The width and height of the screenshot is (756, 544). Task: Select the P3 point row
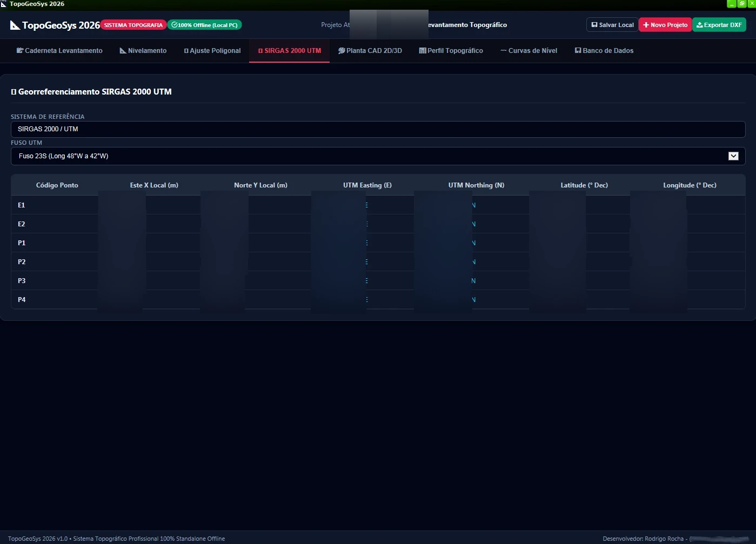pos(378,281)
